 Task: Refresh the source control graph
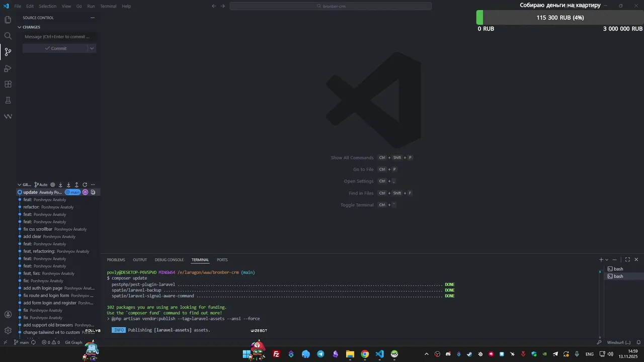pos(85,185)
